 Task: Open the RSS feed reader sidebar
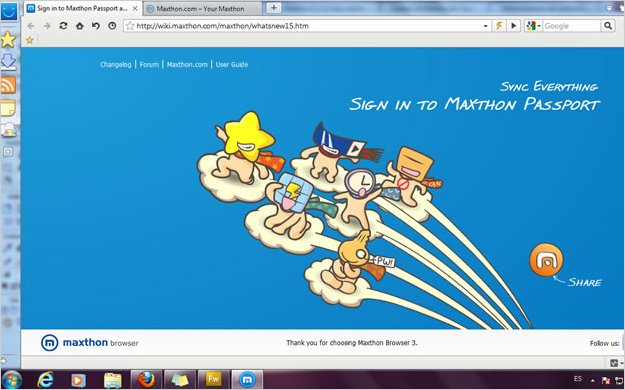8,85
